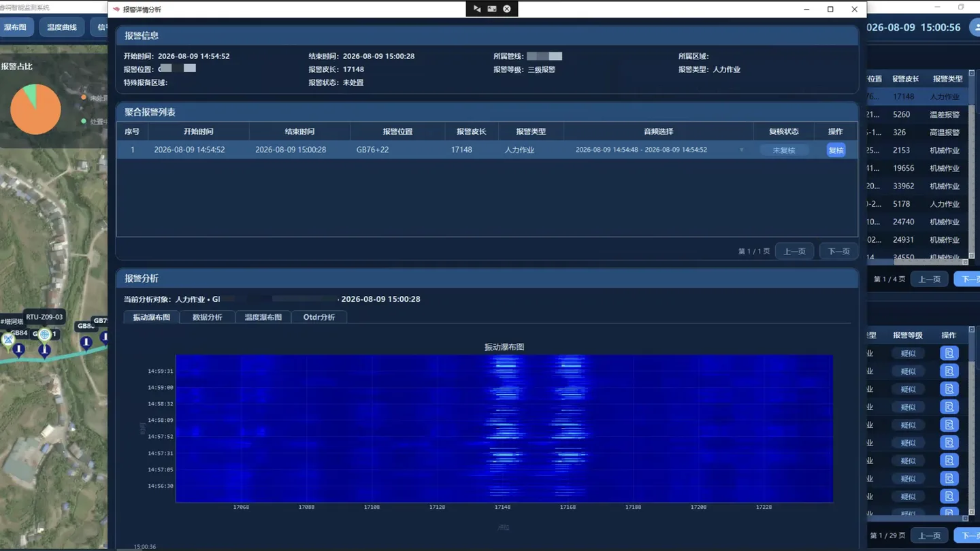Click the horizontal scrollbar under the upper right table
This screenshot has height=551, width=980.
click(917, 262)
